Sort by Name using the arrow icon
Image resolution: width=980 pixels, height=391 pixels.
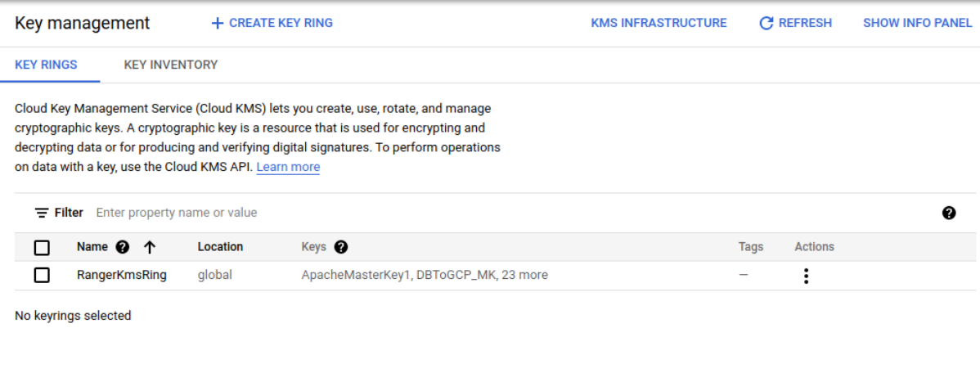pyautogui.click(x=150, y=247)
